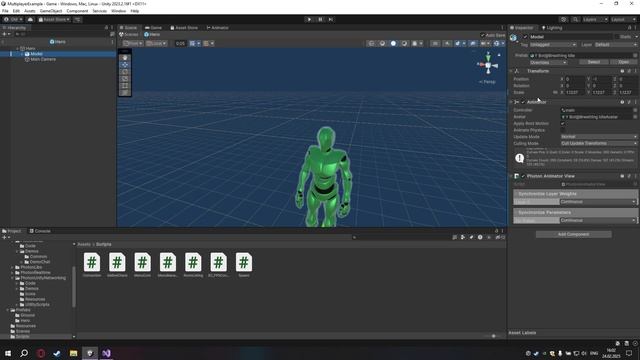Select the Spawn script asset
640x360 pixels.
pos(244,265)
